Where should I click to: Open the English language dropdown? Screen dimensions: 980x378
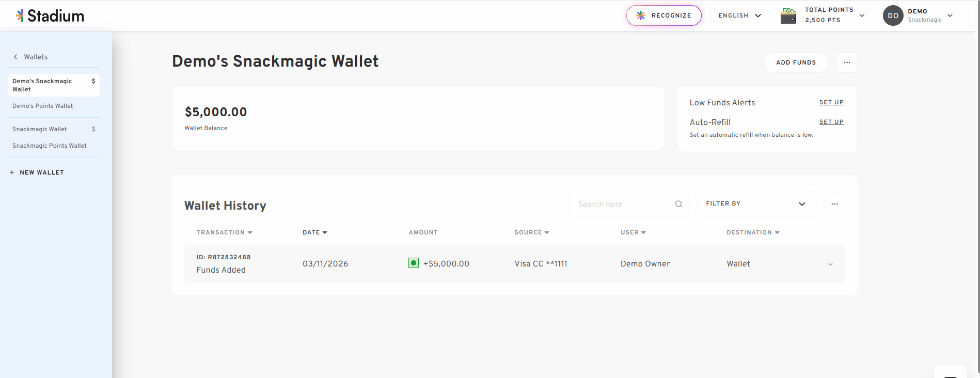click(740, 15)
